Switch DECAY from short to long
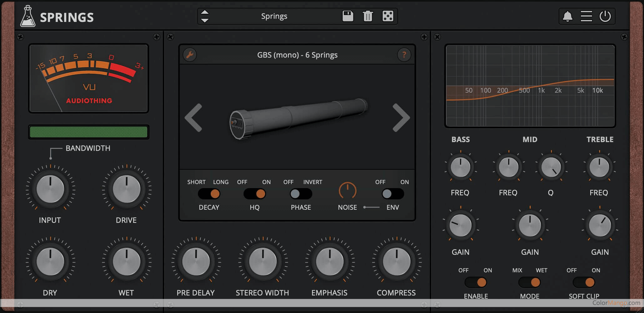Viewport: 644px width, 313px height. point(209,194)
